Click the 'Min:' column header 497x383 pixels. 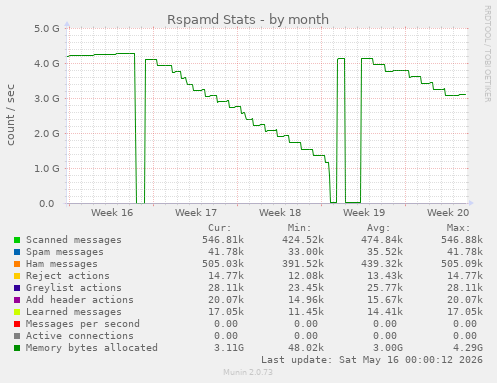[299, 228]
